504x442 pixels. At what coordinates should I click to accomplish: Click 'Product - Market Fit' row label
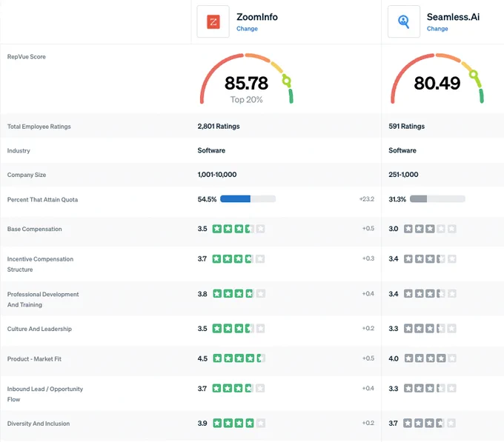(34, 359)
